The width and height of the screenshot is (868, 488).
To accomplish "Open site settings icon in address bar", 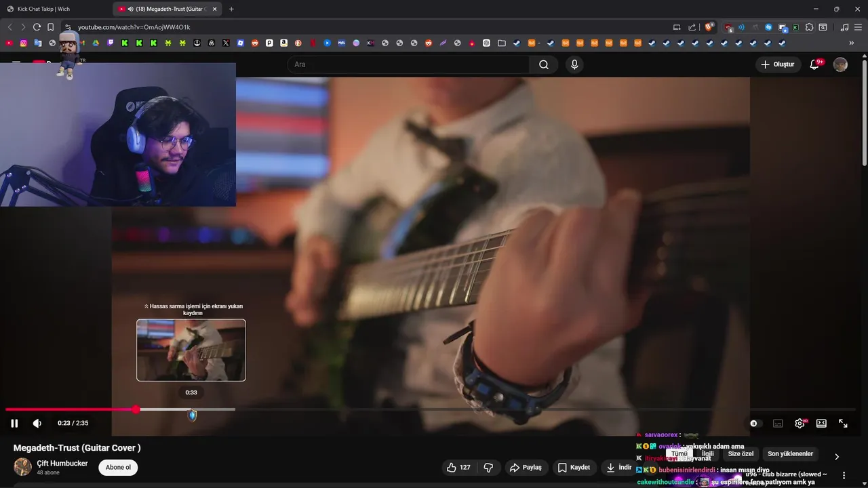I will (68, 27).
